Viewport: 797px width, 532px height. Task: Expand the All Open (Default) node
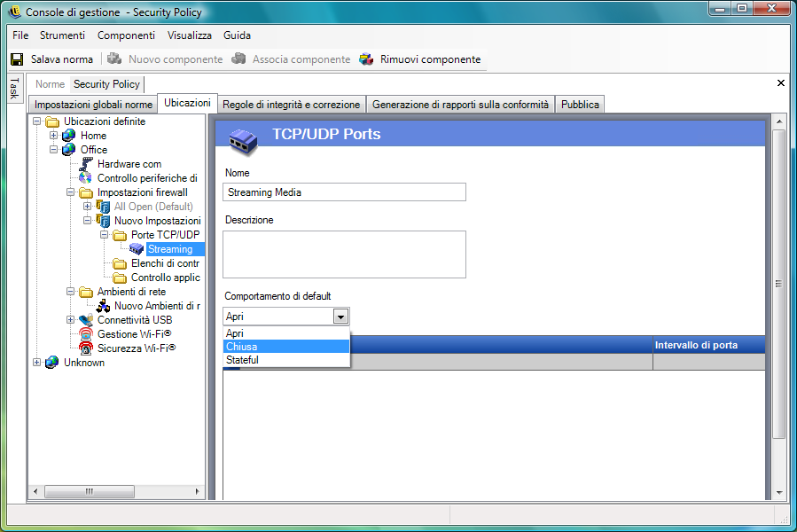coord(88,206)
